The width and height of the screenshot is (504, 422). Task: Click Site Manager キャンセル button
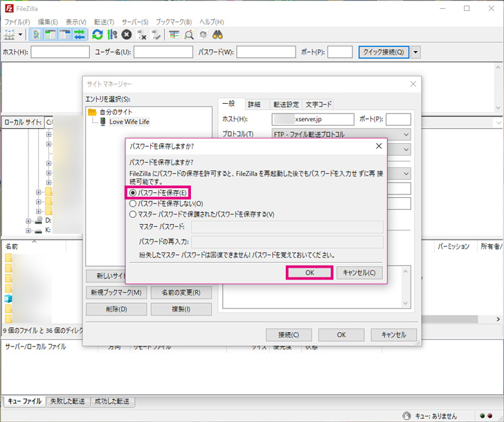coord(394,335)
